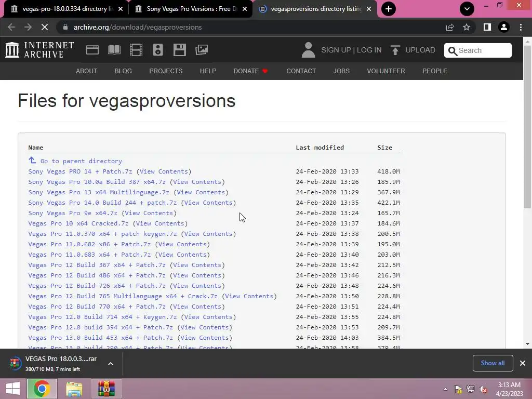Open tab search dropdown arrow in Chrome
The height and width of the screenshot is (399, 532).
[x=467, y=9]
